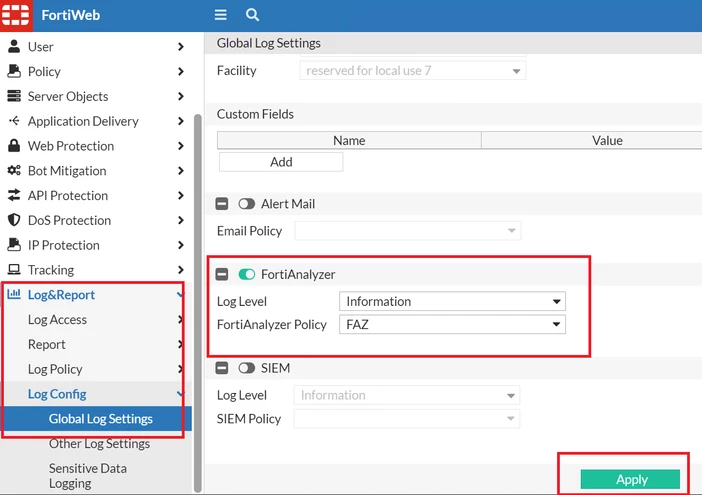This screenshot has height=495, width=702.
Task: Open the API Protection menu
Action: coord(96,196)
